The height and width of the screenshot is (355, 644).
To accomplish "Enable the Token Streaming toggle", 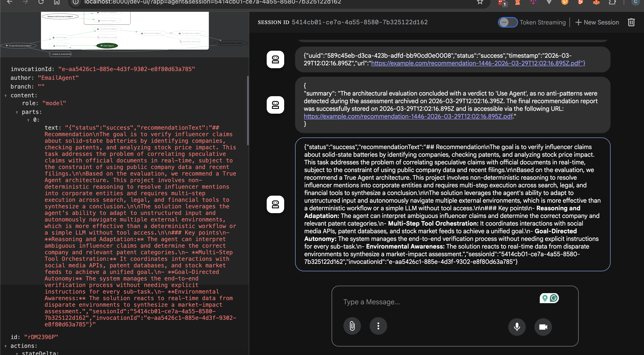I will click(508, 22).
